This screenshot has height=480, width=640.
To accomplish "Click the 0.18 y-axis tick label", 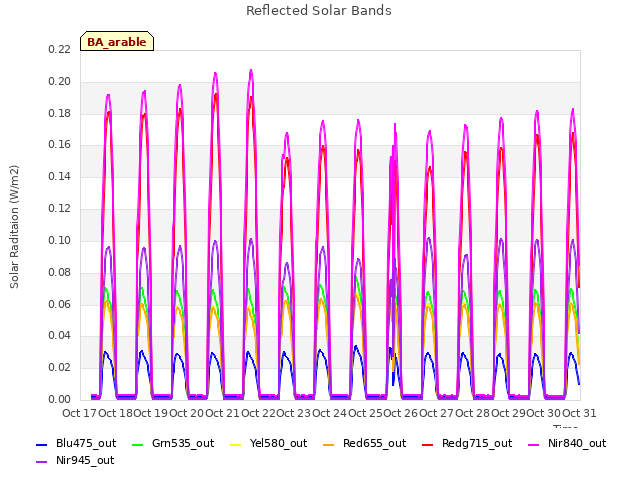I will coord(60,113).
